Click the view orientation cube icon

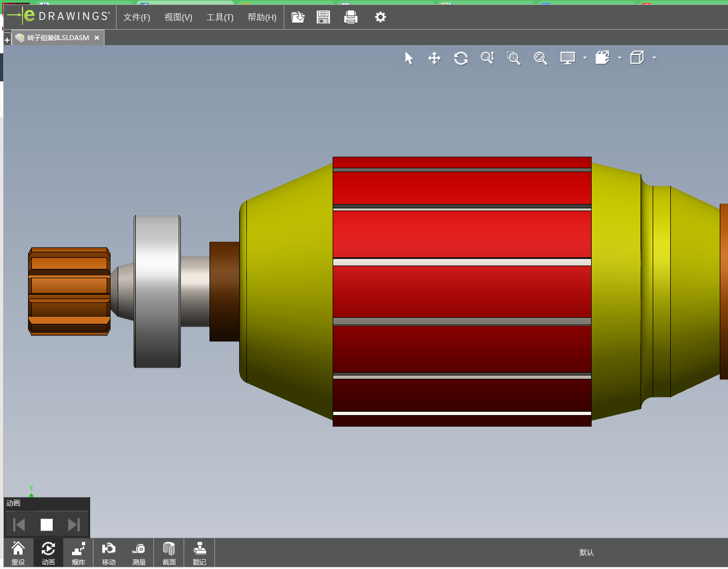click(x=603, y=58)
